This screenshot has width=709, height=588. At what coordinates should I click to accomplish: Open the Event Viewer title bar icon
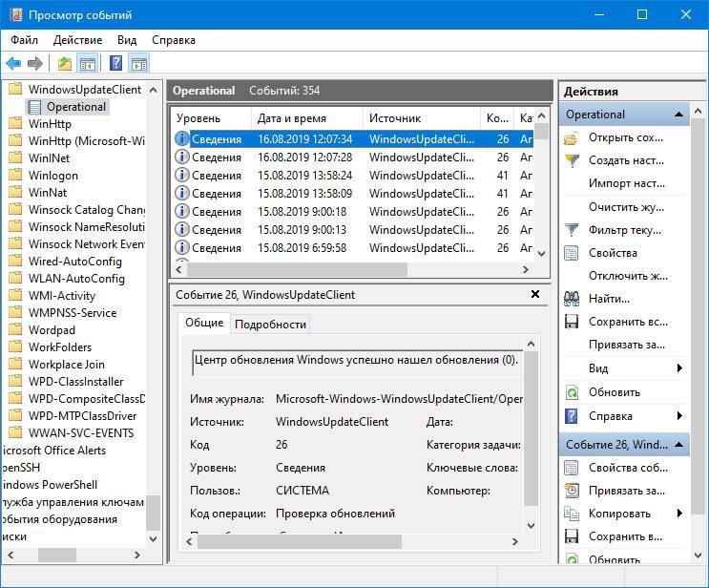tap(16, 15)
